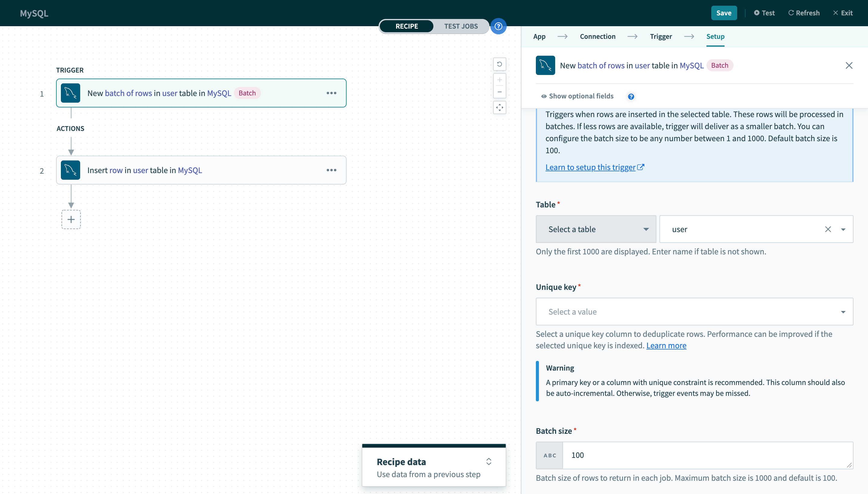868x494 pixels.
Task: Click the Save button
Action: 724,13
